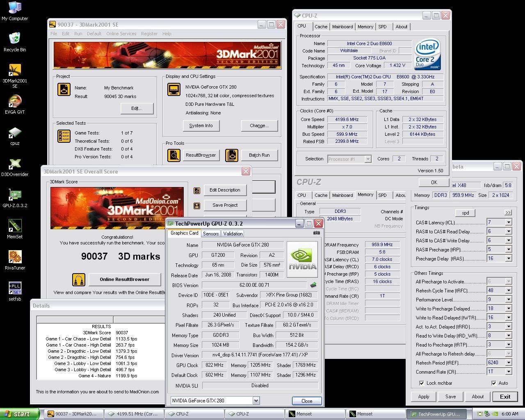Expand the Precharge Delay (tRAS) dropdown
The width and height of the screenshot is (525, 420).
click(x=509, y=258)
